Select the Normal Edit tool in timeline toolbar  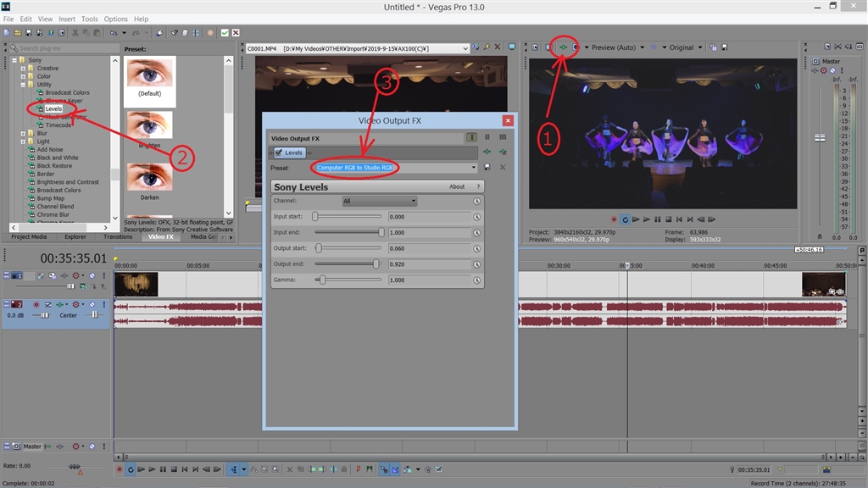234,469
